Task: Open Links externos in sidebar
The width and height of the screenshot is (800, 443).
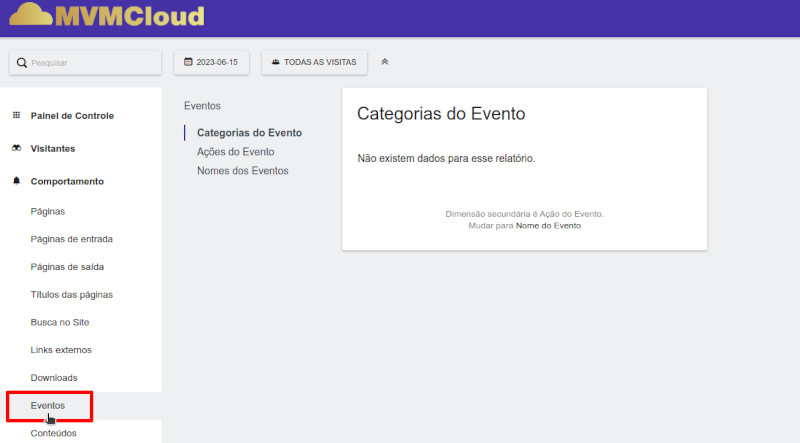Action: [61, 349]
